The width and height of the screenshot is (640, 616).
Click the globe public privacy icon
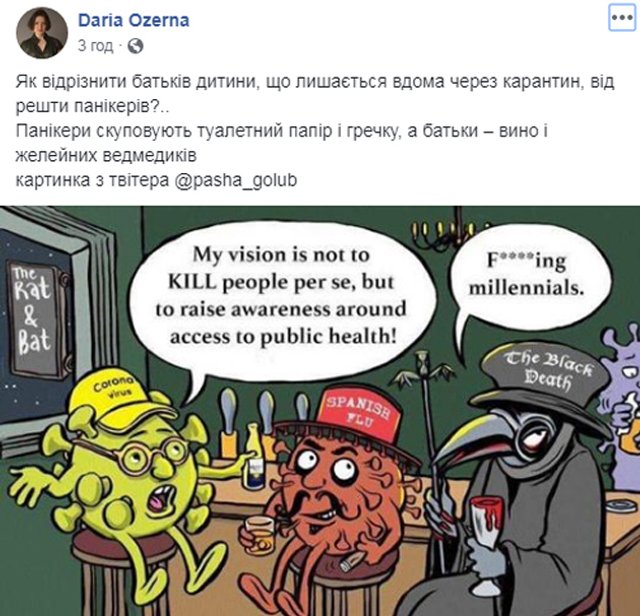tap(136, 46)
